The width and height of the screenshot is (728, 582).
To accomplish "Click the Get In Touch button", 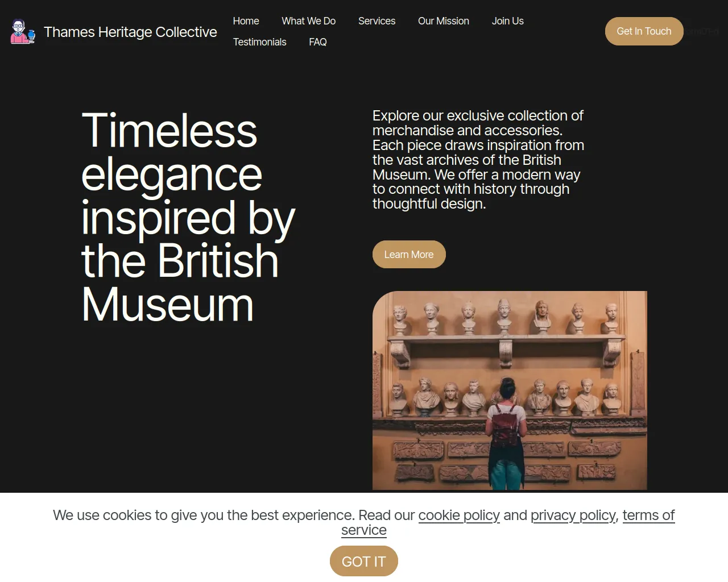I will coord(644,31).
